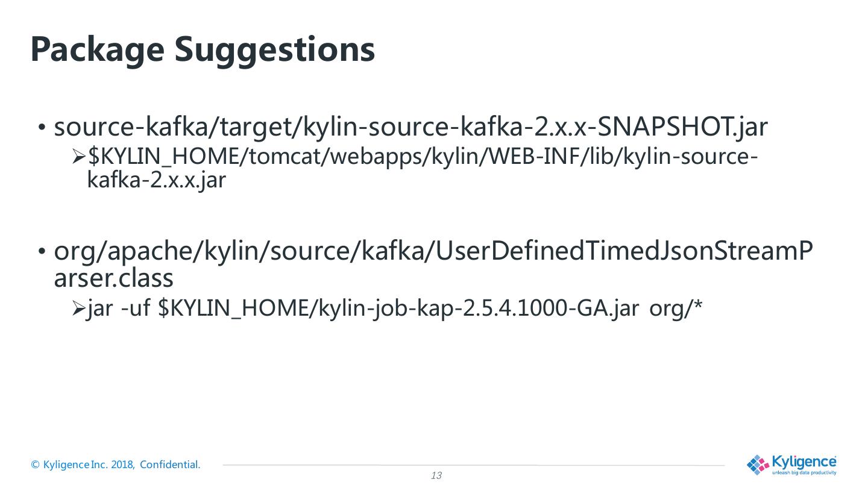The width and height of the screenshot is (868, 488).
Task: Click the UserDefinedTimedJsonStreamP bullet line
Action: coord(433,251)
